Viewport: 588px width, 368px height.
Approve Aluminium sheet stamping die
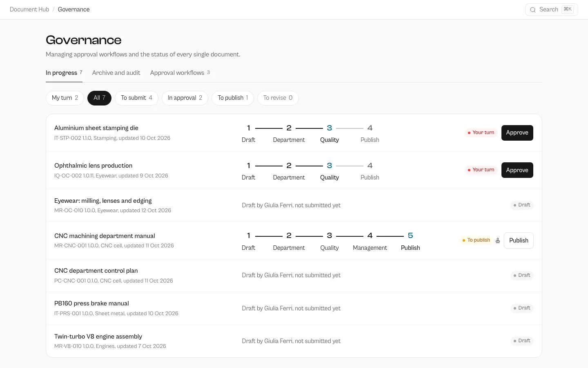coord(517,133)
